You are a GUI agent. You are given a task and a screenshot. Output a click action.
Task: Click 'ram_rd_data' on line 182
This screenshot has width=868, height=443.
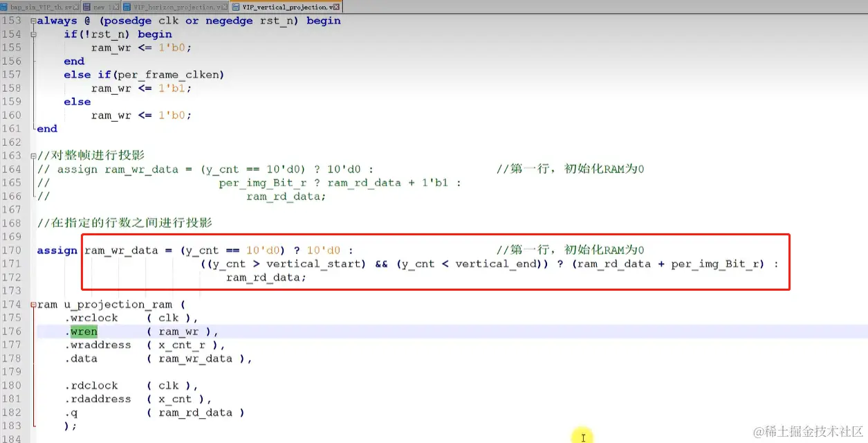[196, 413]
